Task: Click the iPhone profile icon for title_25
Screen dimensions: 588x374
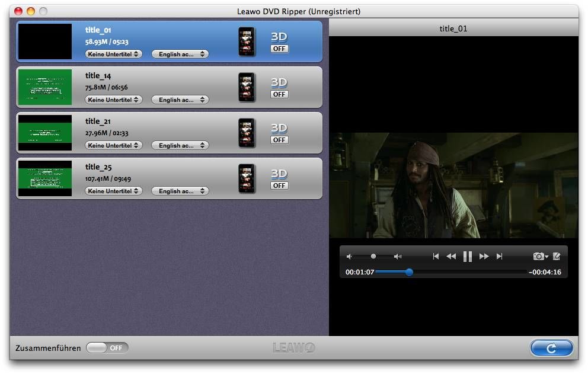Action: click(x=247, y=178)
